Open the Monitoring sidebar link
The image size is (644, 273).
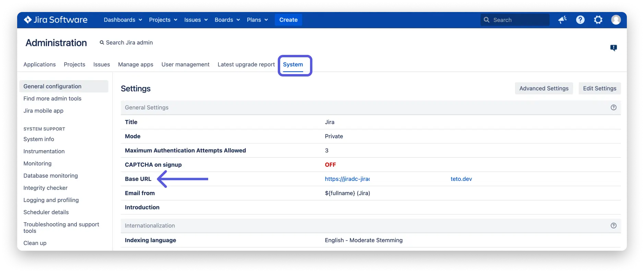point(37,164)
